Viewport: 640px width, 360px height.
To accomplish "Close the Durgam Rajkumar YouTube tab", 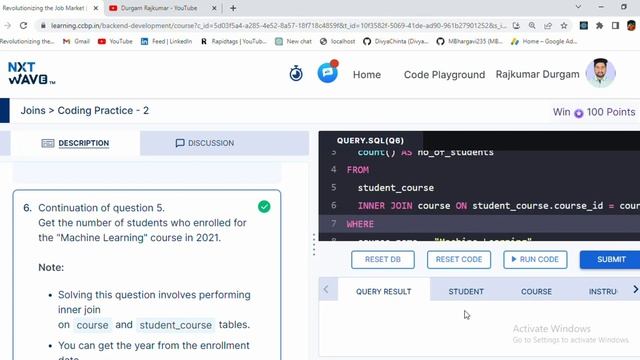I will pos(214,8).
